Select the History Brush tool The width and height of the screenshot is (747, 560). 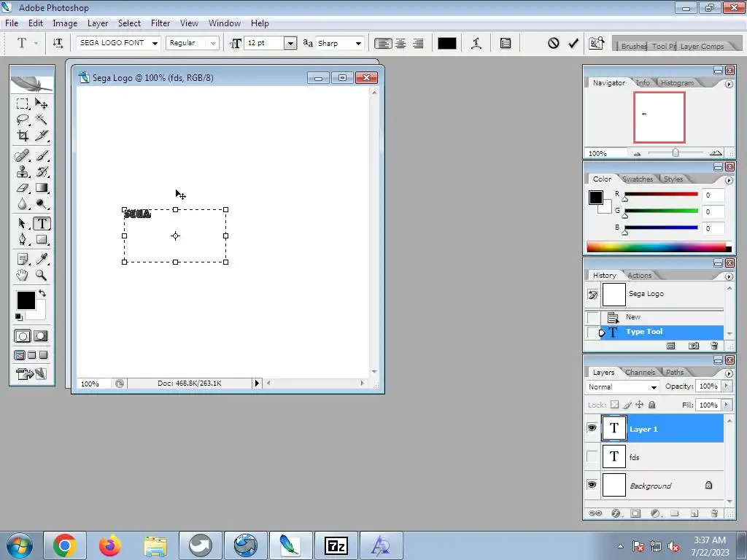42,171
